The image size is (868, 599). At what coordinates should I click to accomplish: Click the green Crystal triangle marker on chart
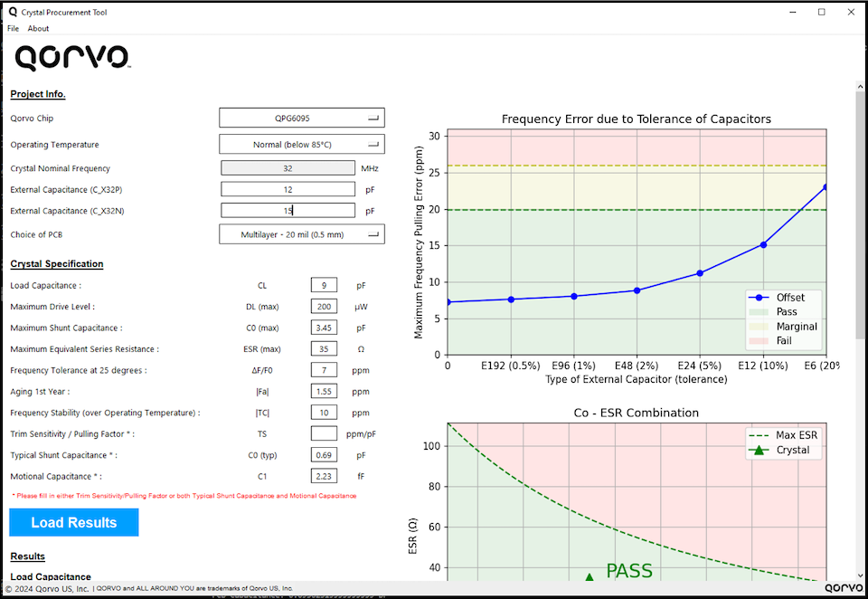click(590, 577)
